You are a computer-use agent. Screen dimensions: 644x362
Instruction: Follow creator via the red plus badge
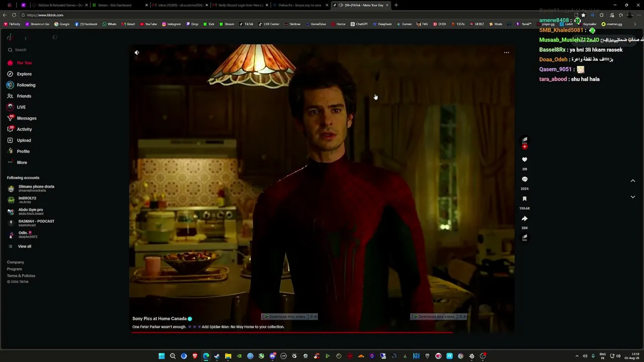[x=525, y=147]
